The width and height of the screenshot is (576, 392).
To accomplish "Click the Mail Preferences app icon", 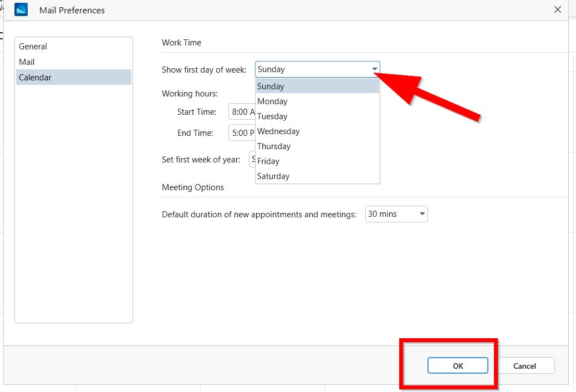I will point(21,10).
